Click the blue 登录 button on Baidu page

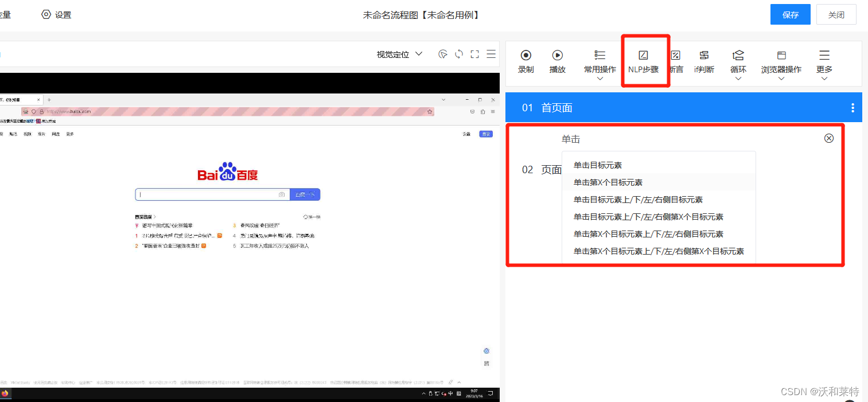(x=486, y=134)
